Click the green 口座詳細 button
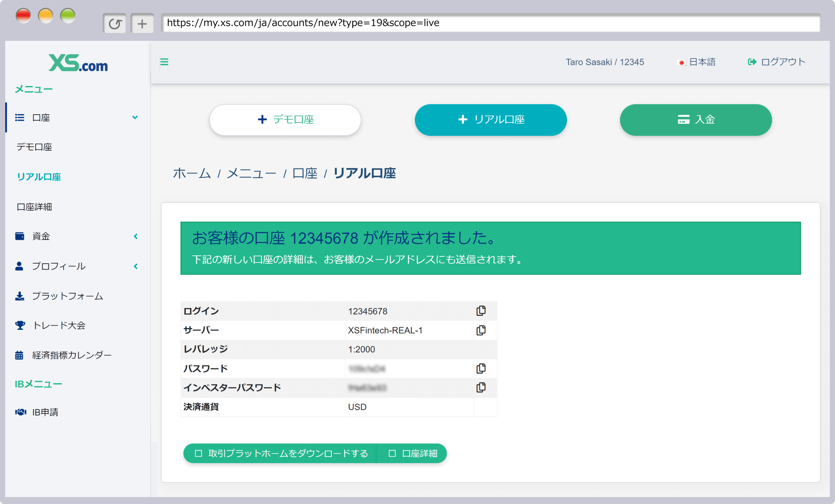Viewport: 835px width, 504px height. click(412, 453)
